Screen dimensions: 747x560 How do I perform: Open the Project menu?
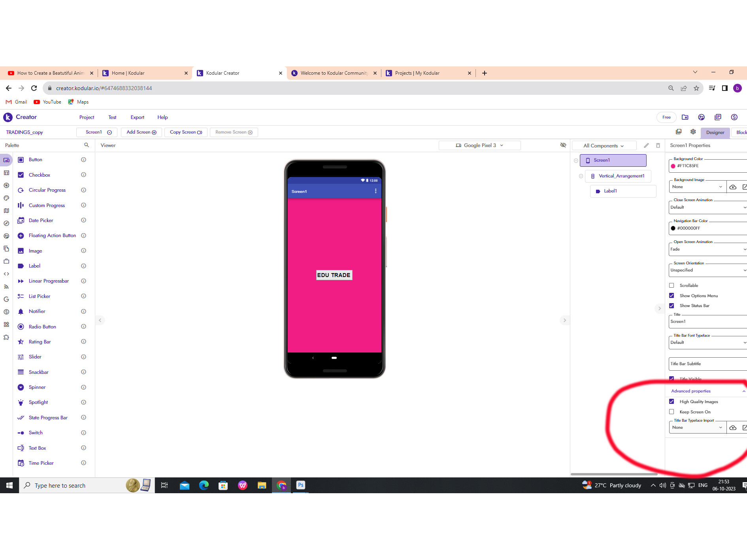tap(87, 117)
